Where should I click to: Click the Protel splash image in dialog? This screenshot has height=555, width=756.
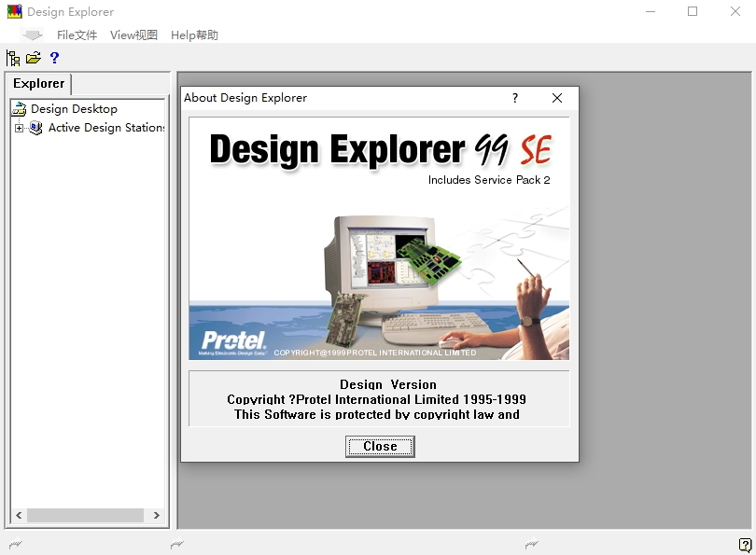(x=379, y=238)
